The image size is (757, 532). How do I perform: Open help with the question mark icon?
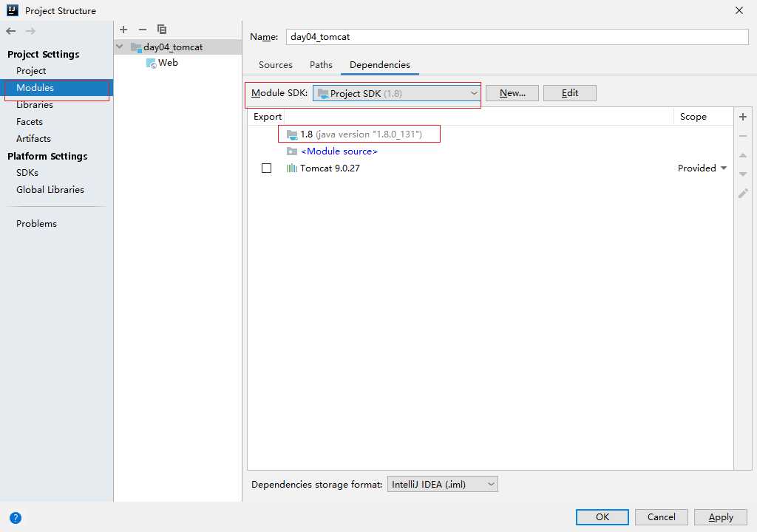pyautogui.click(x=16, y=518)
